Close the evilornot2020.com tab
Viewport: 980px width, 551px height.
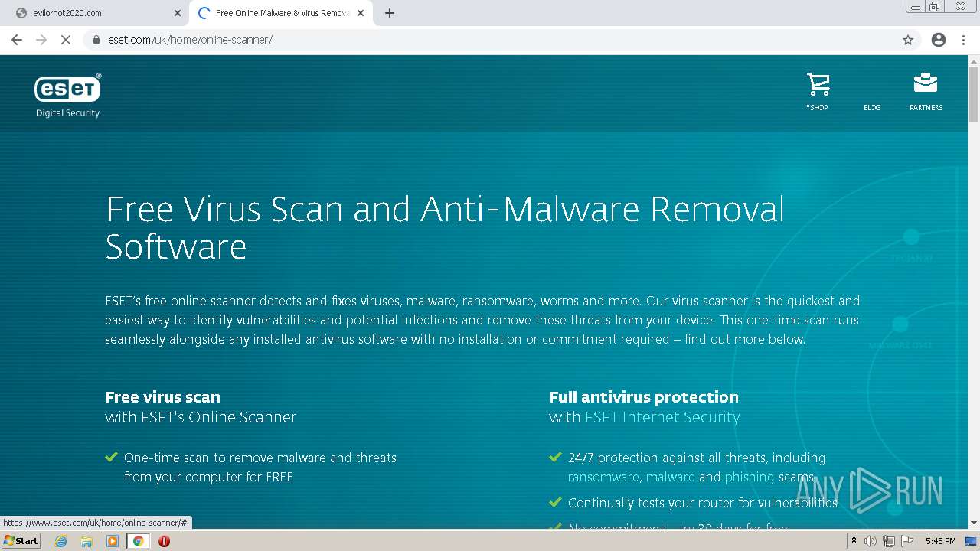tap(178, 13)
